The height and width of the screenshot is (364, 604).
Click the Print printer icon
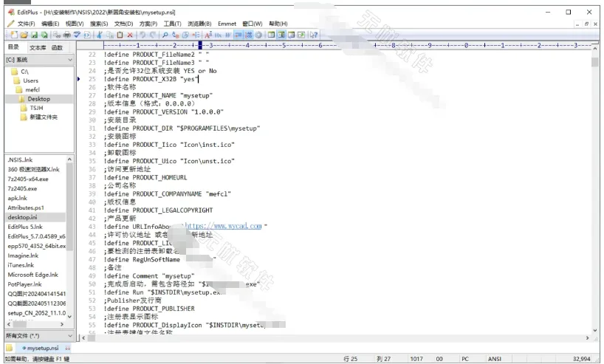[67, 35]
